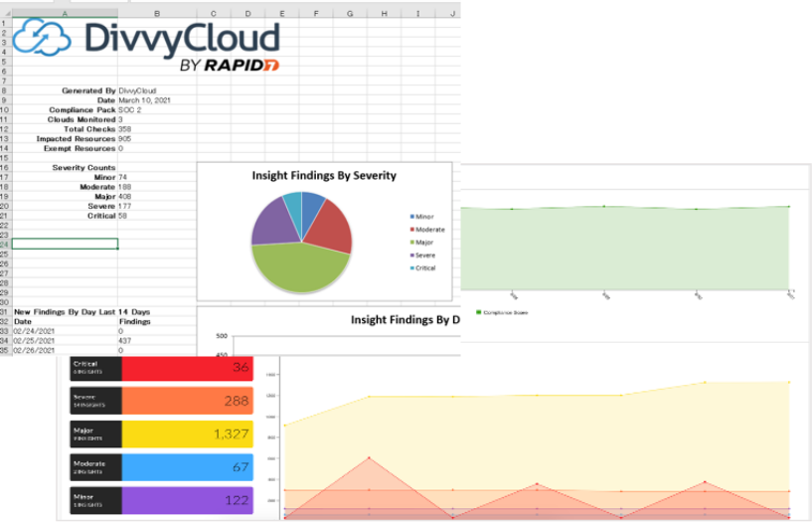The image size is (812, 522).
Task: Select 'New Findings By Day Last' cell
Action: click(x=65, y=312)
